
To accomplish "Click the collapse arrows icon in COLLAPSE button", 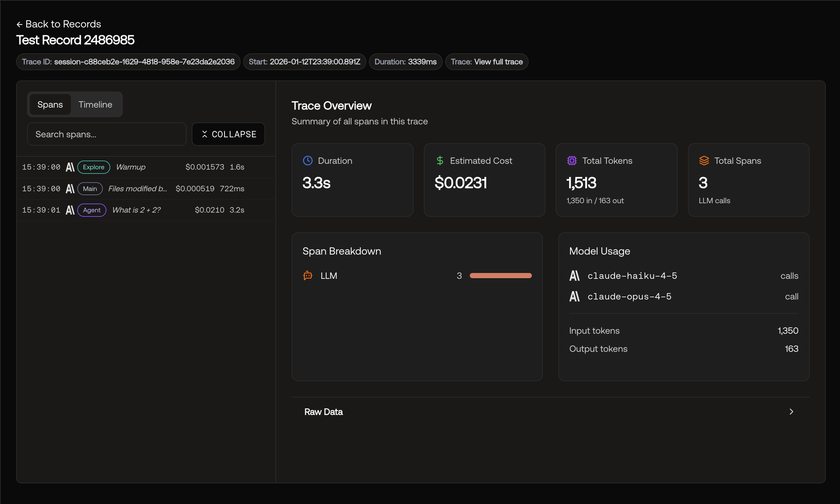I will click(x=205, y=134).
